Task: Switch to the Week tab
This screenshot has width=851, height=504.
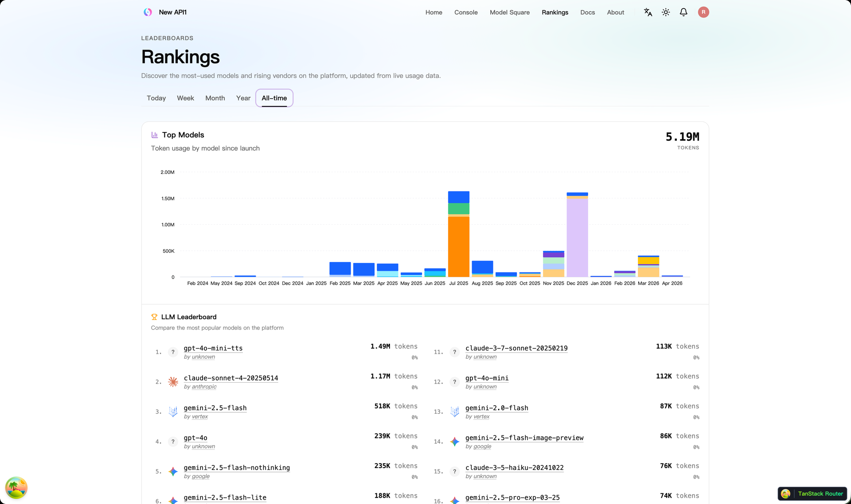Action: pyautogui.click(x=186, y=98)
